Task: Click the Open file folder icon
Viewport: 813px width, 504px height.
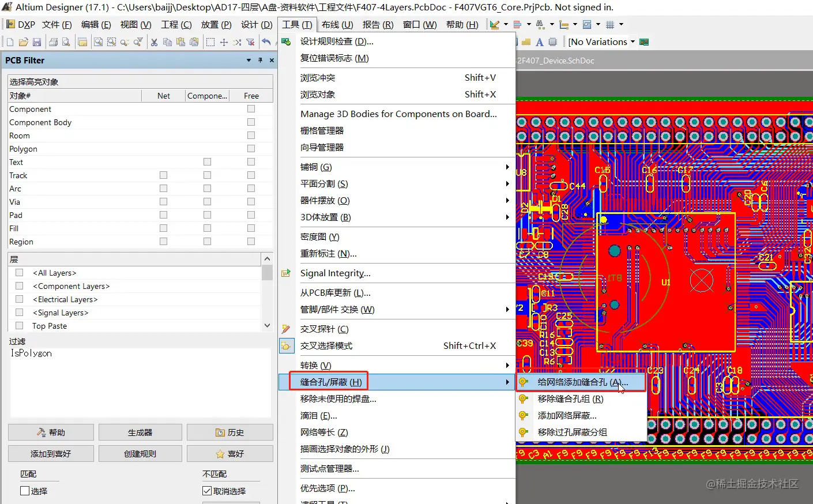Action: click(x=24, y=42)
